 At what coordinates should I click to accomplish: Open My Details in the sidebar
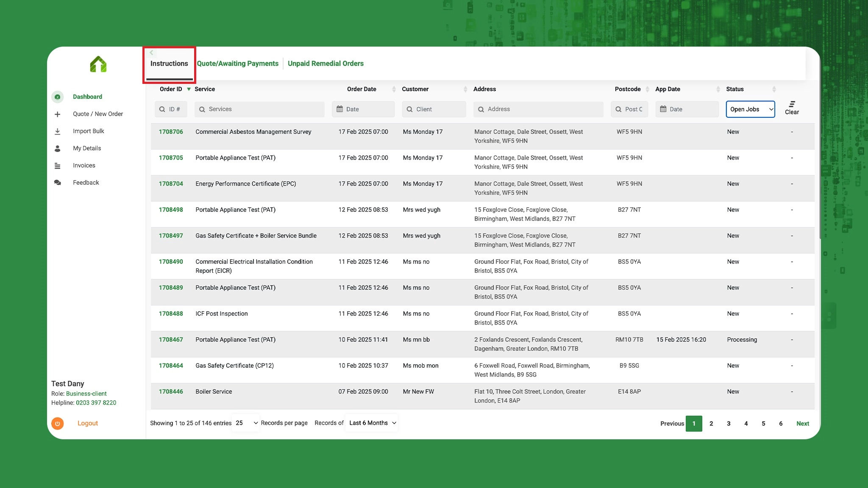[87, 148]
